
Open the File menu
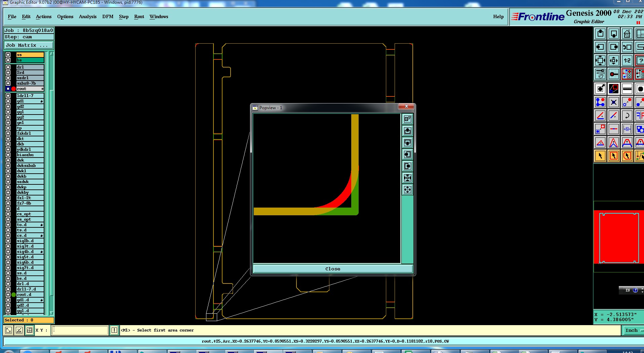[x=12, y=16]
